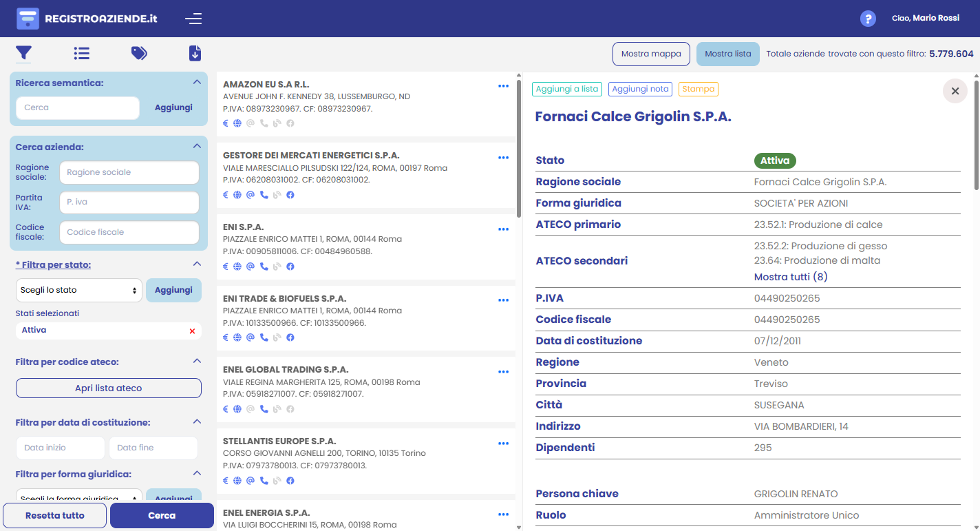Click the Cerca search button
980x531 pixels.
tap(162, 515)
